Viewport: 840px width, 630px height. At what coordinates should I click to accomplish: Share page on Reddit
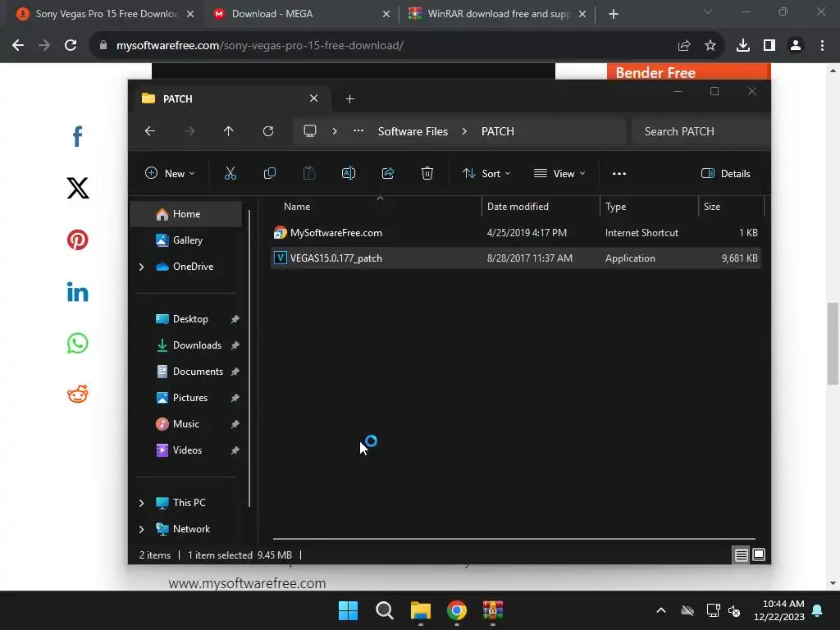point(78,395)
